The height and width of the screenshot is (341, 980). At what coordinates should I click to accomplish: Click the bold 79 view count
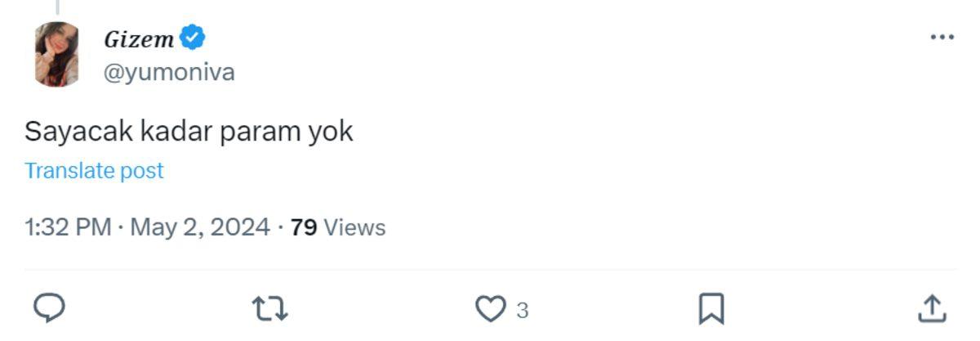pyautogui.click(x=304, y=227)
